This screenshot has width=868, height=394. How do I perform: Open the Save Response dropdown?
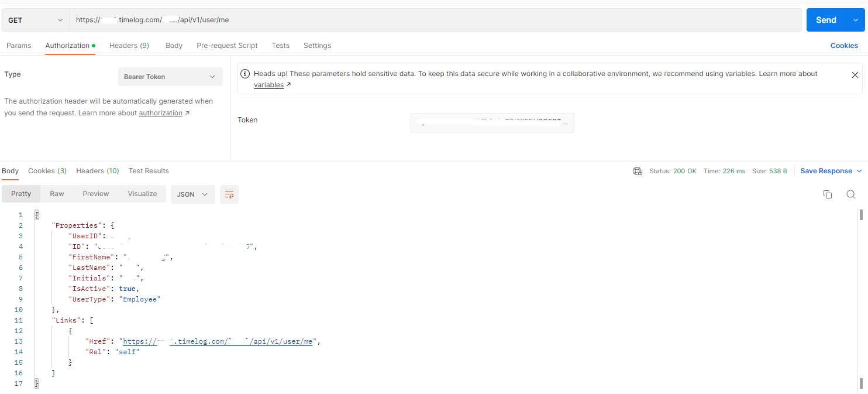pos(831,171)
